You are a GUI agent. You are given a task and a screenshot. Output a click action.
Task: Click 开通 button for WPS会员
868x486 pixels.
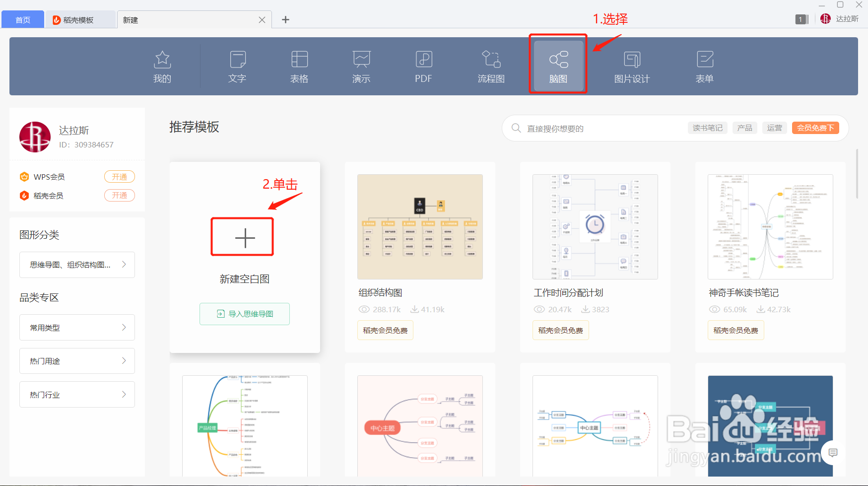point(120,177)
